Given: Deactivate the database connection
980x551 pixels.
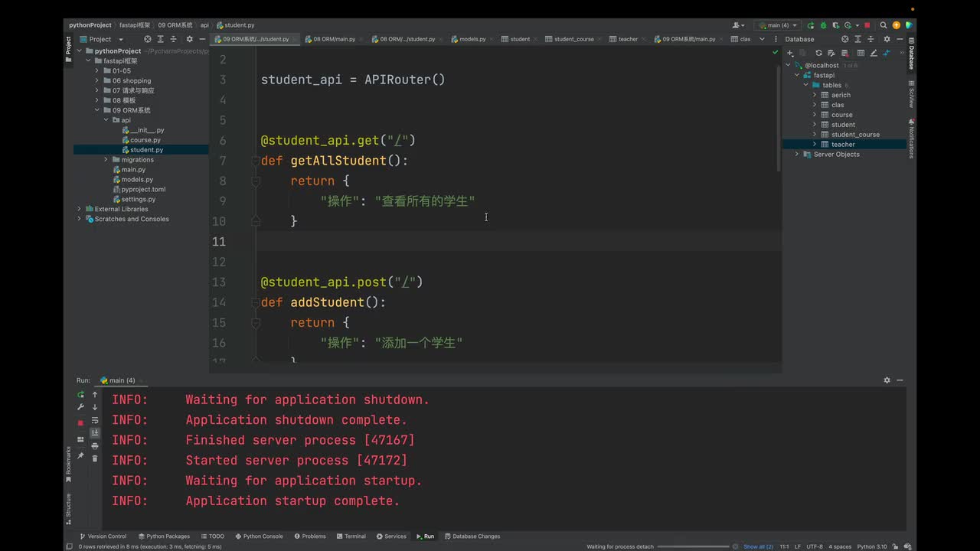Looking at the screenshot, I should coord(843,53).
